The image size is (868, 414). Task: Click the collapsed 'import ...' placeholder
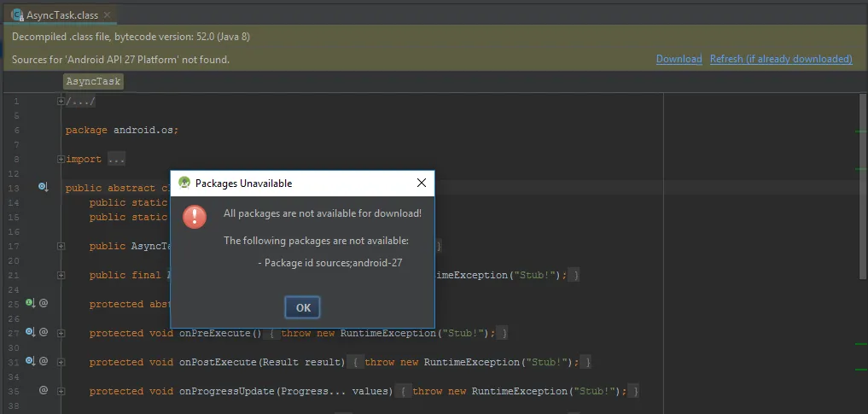coord(116,160)
